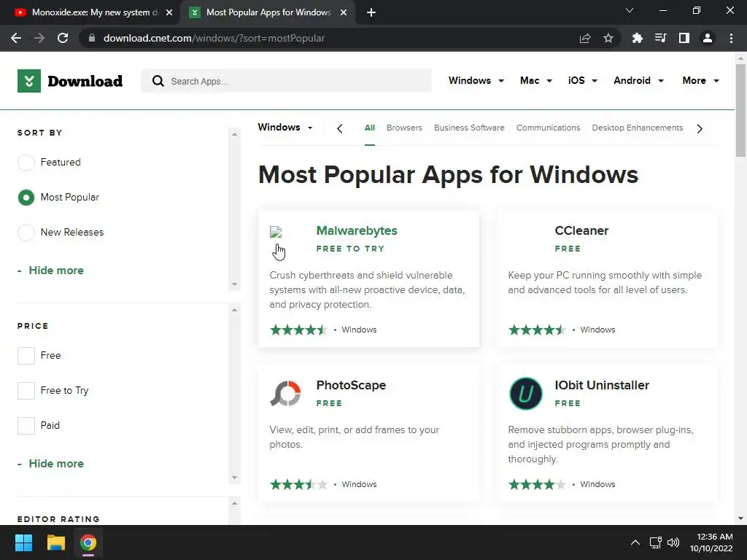Click the address bar URL
The width and height of the screenshot is (747, 560).
tap(214, 38)
